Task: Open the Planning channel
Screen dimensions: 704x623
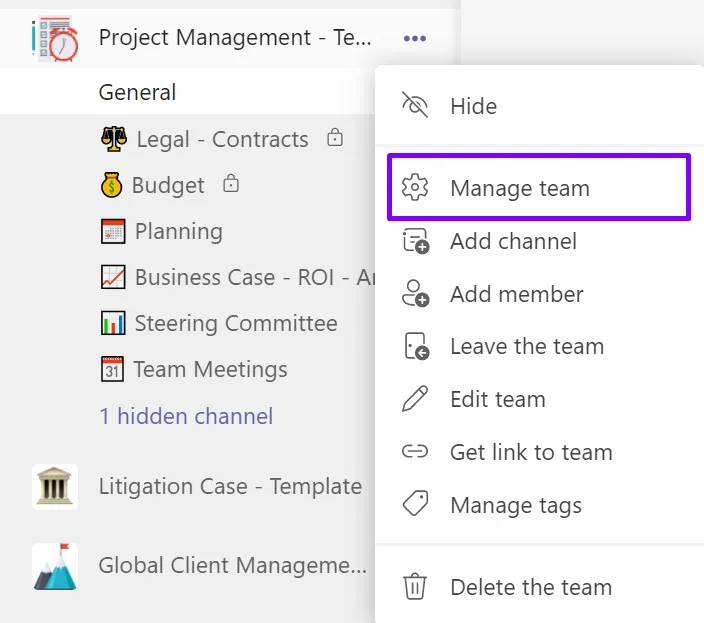Action: [x=179, y=232]
